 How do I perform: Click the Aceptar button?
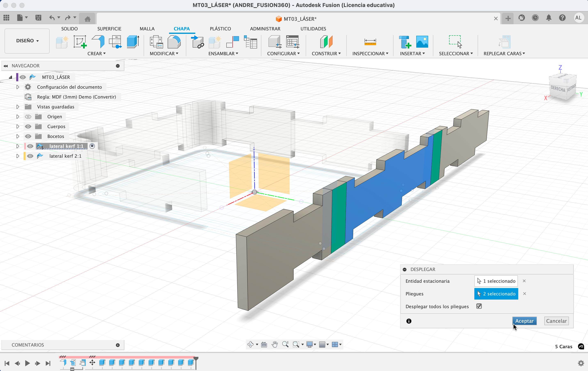pos(524,321)
